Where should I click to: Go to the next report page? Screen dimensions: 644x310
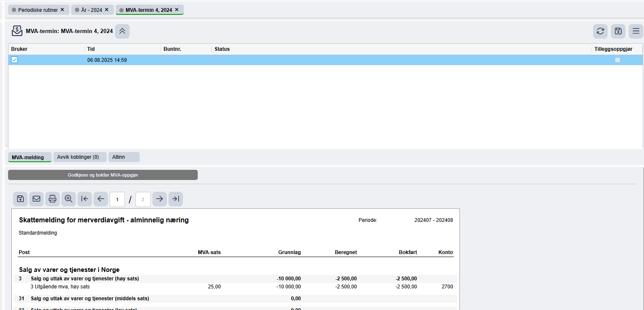(160, 199)
